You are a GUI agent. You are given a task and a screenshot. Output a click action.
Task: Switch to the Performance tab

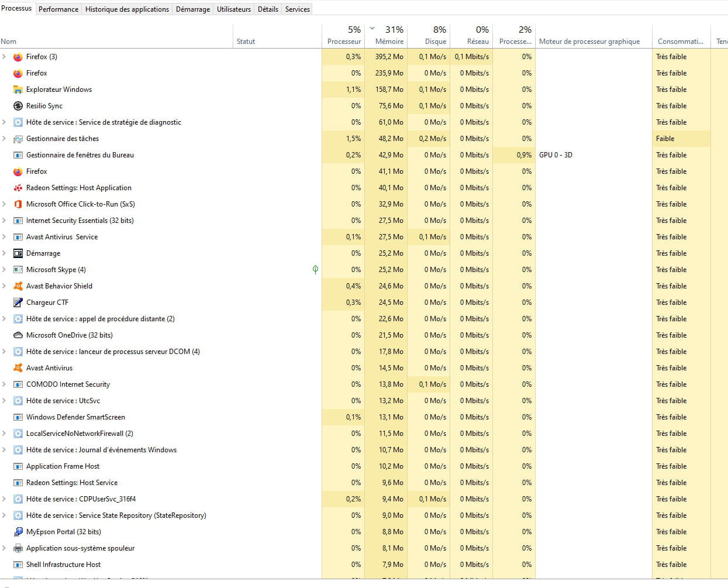tap(58, 9)
